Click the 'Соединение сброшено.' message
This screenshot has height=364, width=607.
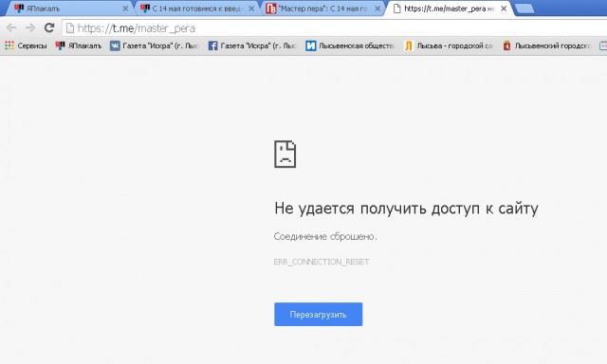[325, 236]
